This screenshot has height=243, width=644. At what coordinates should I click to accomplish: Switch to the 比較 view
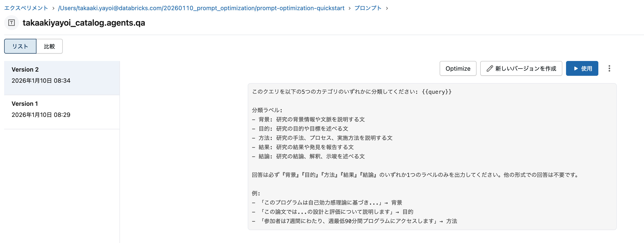pos(50,46)
